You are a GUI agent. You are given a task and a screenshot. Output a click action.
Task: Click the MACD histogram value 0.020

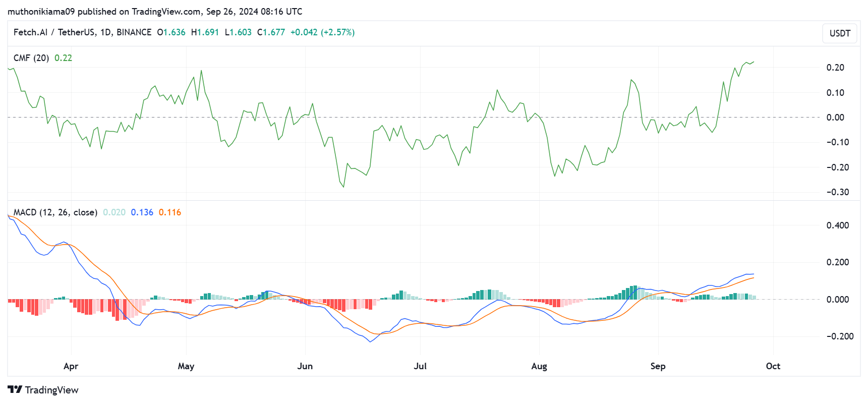(x=114, y=212)
